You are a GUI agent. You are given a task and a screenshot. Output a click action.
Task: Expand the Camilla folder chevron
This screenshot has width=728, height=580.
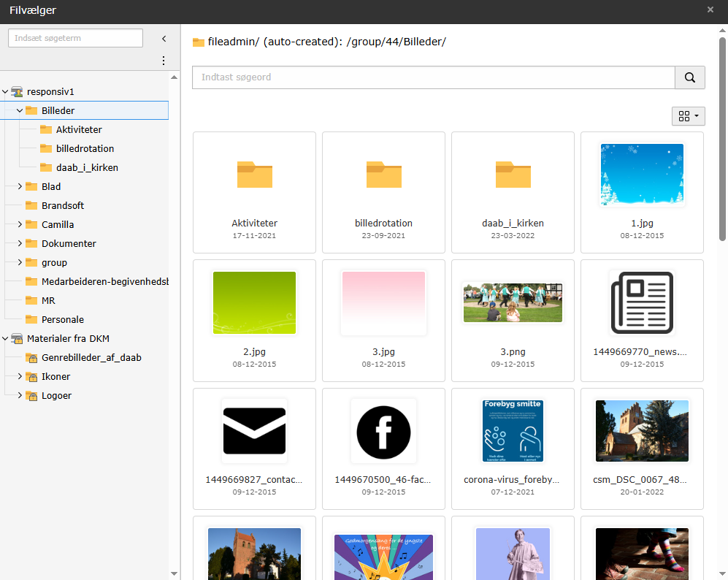click(20, 225)
